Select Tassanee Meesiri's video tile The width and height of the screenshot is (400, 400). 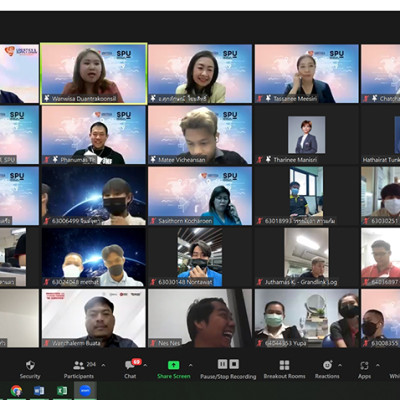point(307,74)
